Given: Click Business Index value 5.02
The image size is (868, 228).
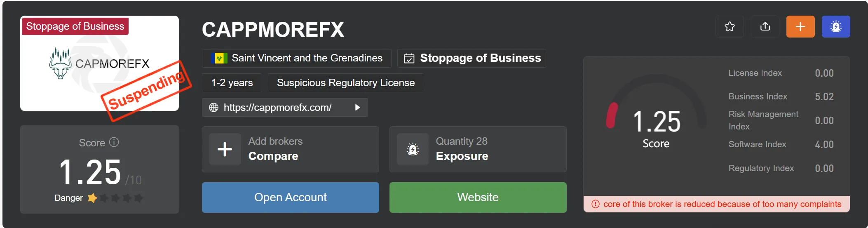Looking at the screenshot, I should [824, 97].
